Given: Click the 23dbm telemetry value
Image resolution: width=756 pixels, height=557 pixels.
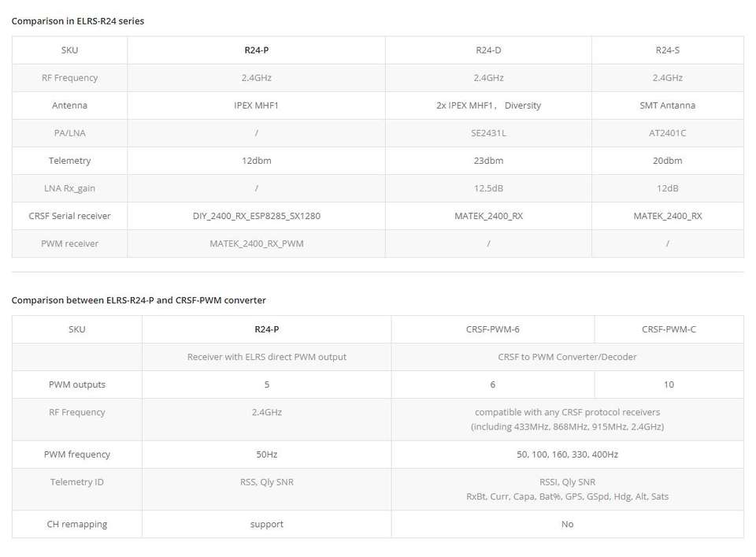Looking at the screenshot, I should (488, 161).
